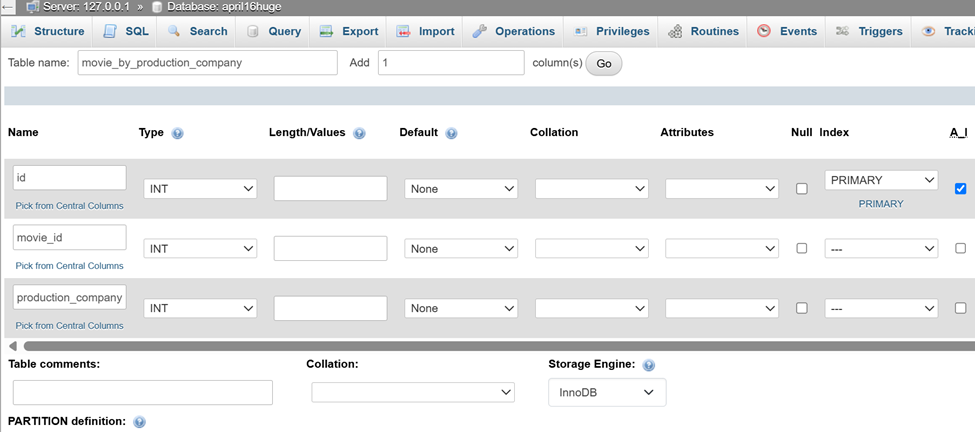
Task: Open Index dropdown for movie_id row
Action: (881, 249)
